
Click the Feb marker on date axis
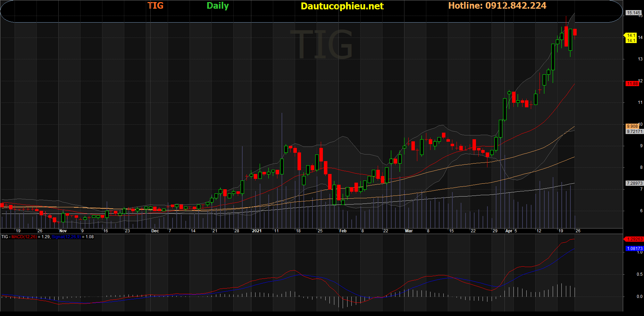(x=343, y=231)
